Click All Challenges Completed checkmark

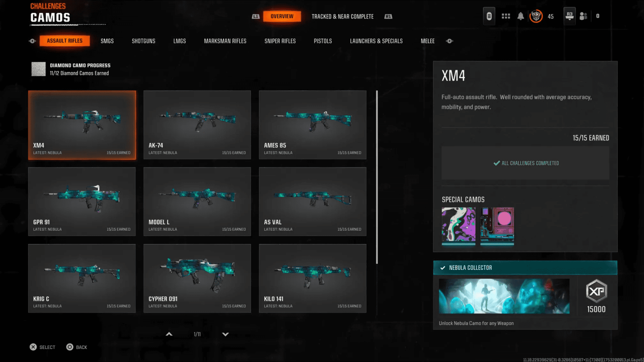[x=497, y=163]
